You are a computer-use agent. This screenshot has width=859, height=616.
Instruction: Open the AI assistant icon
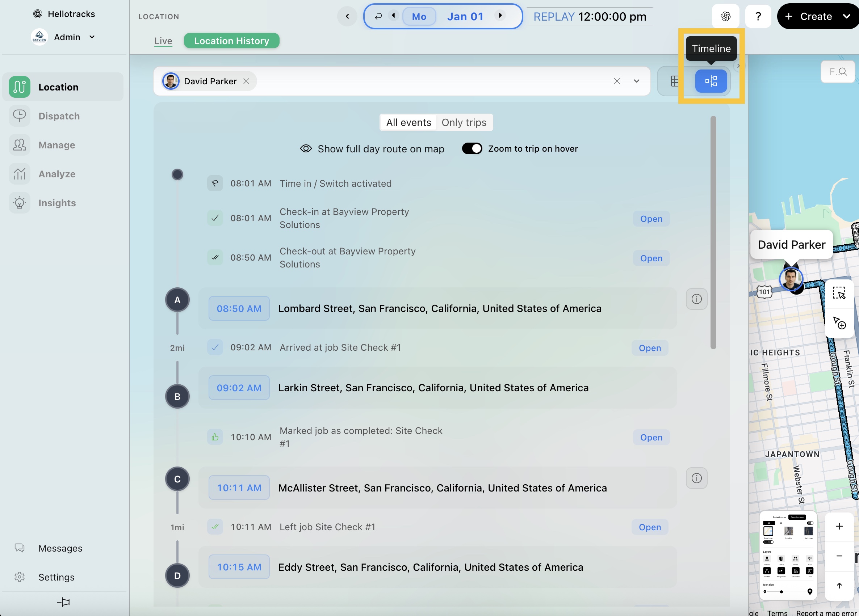tap(725, 16)
